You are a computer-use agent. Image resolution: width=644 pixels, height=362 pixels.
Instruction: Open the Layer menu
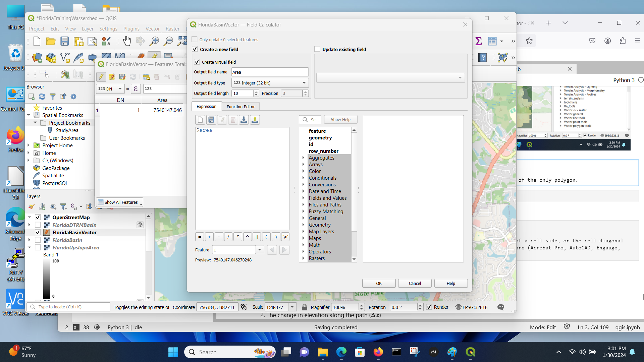click(88, 29)
